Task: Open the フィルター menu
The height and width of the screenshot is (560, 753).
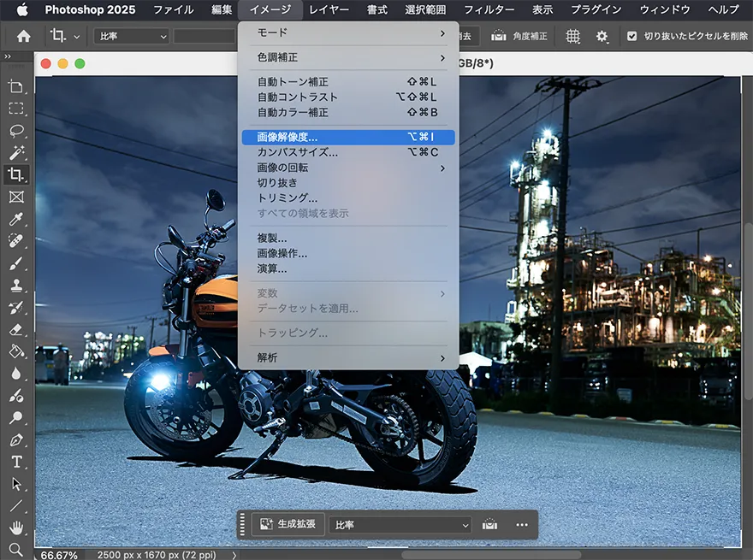Action: [489, 10]
